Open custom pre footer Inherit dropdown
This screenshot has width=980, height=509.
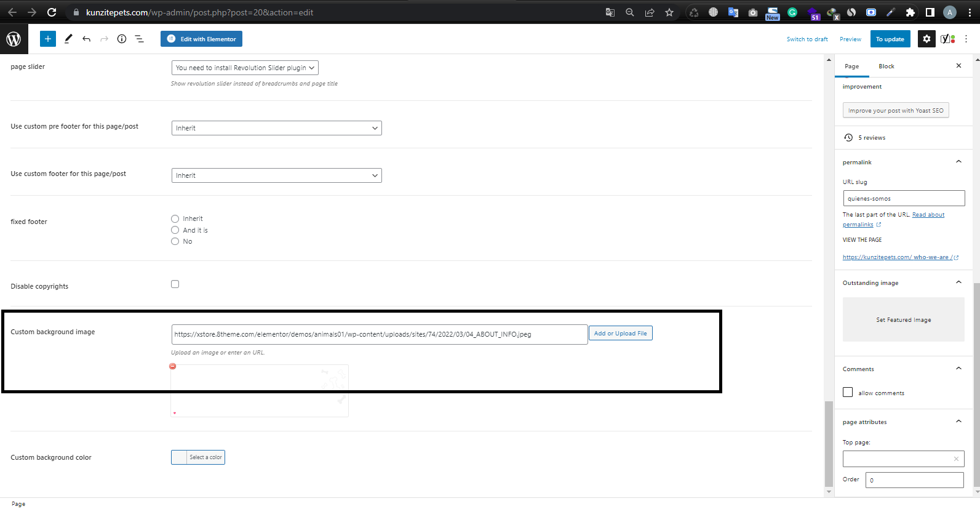277,128
